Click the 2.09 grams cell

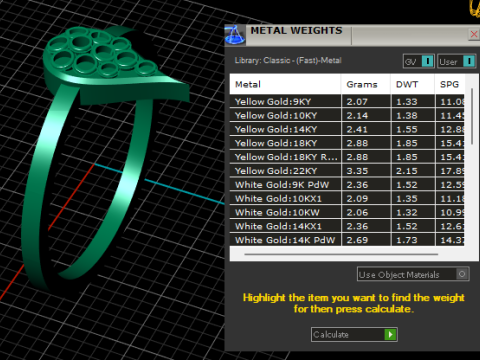(366, 198)
